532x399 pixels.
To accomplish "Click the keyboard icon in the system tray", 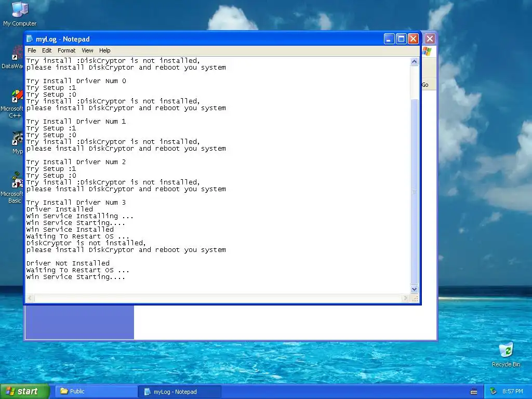I will pyautogui.click(x=474, y=392).
